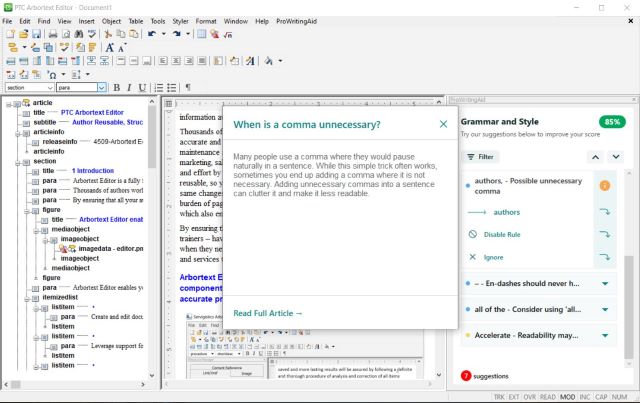Open the Omega symbol dropdown arrow
This screenshot has width=640, height=403.
pos(63,75)
